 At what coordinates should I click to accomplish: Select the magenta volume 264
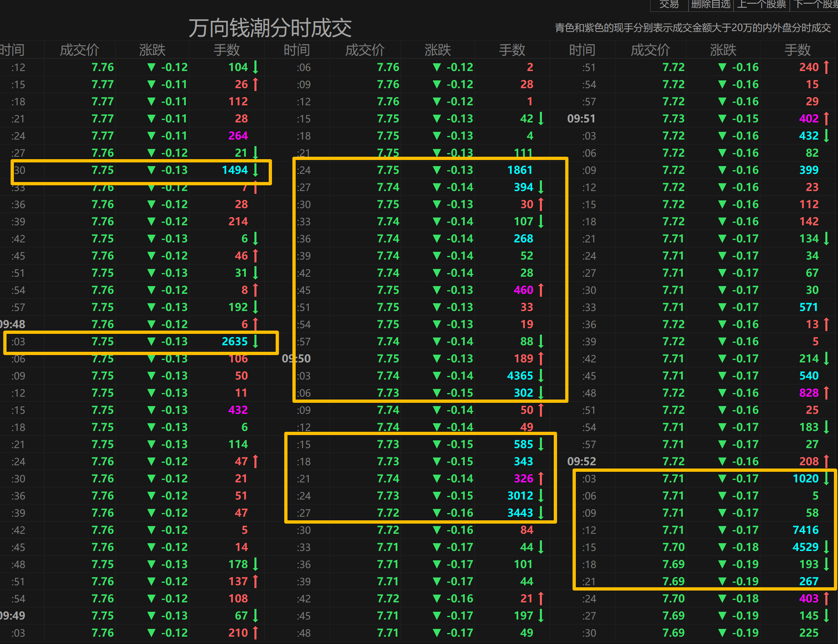238,135
